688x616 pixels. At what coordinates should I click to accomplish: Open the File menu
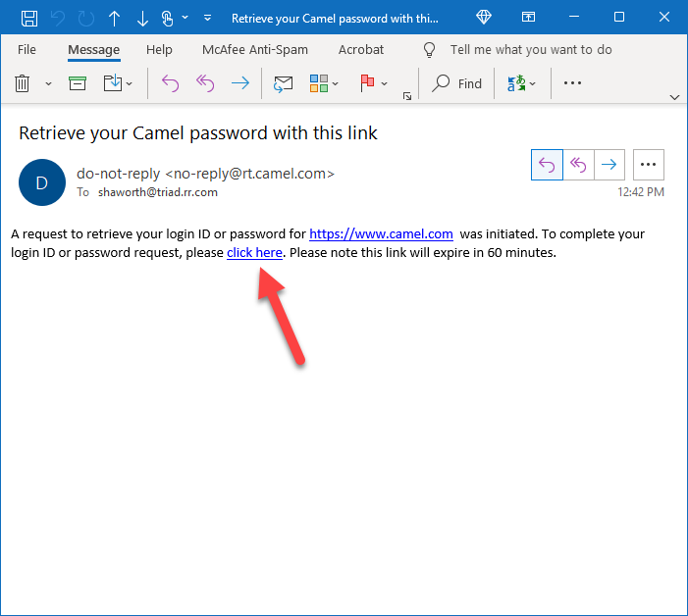(x=26, y=50)
